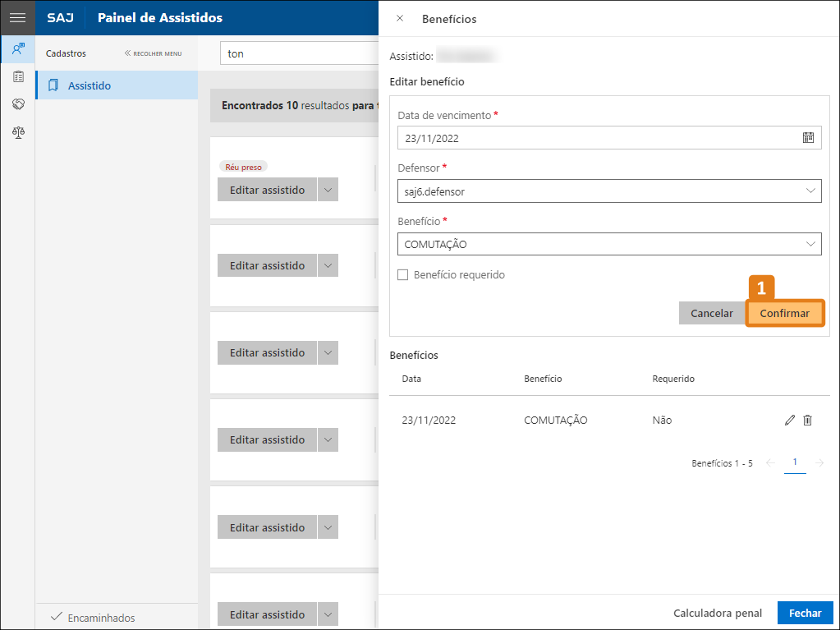
Task: Click the Réu preso tag
Action: click(243, 167)
